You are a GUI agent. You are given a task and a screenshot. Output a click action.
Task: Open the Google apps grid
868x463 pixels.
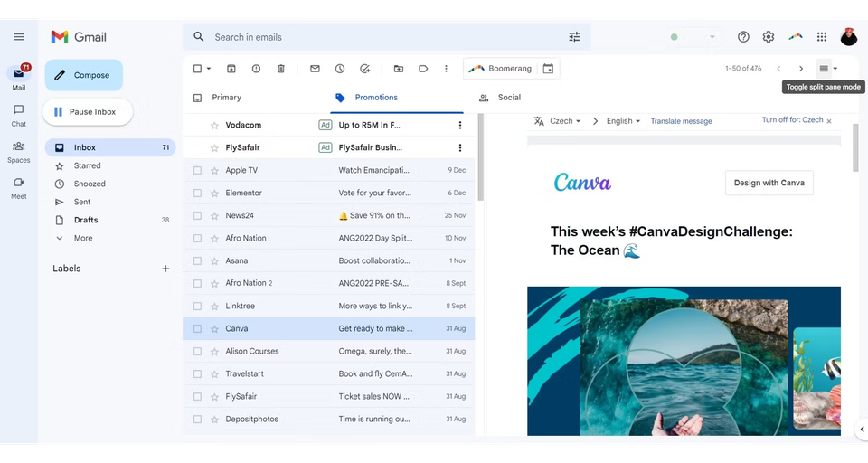tap(822, 37)
